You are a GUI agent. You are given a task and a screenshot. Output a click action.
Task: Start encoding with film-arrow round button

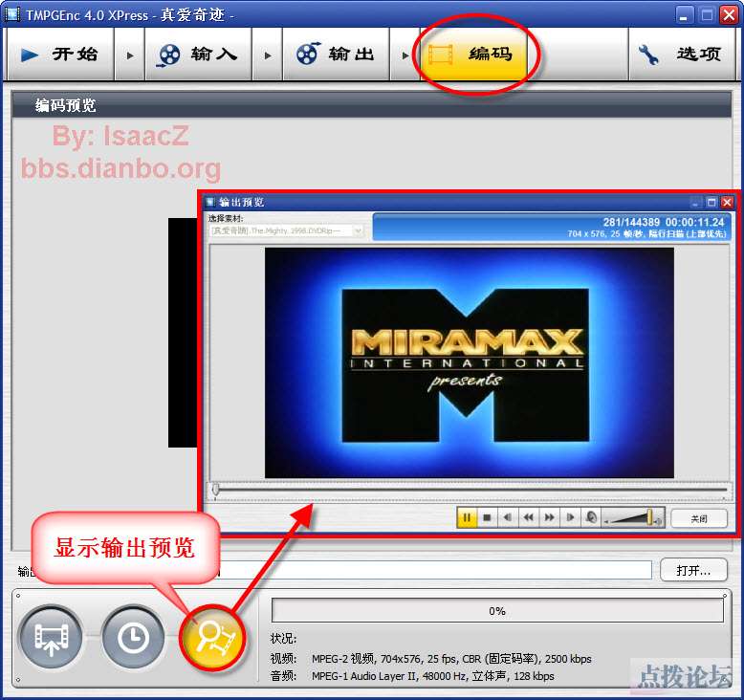51,637
